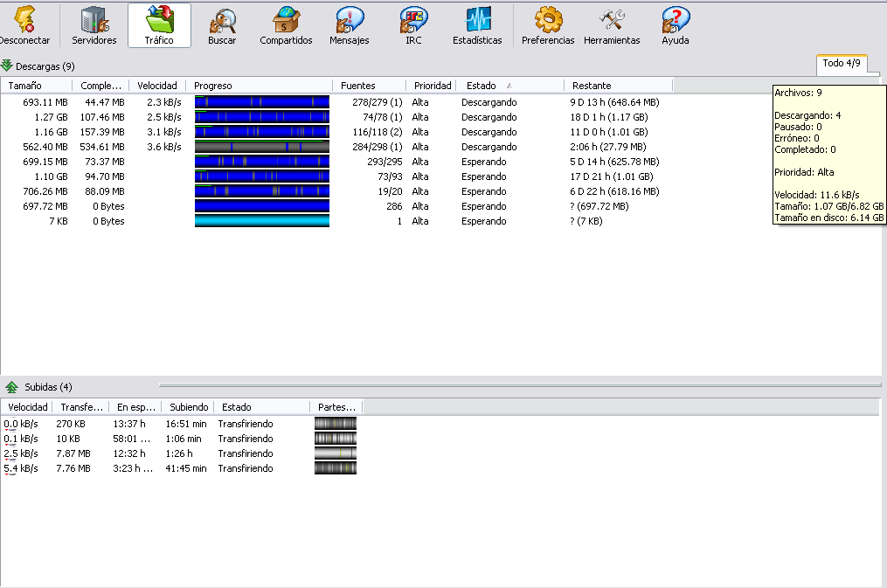887x588 pixels.
Task: Click parts bar of 7.87 MB upload
Action: point(336,453)
